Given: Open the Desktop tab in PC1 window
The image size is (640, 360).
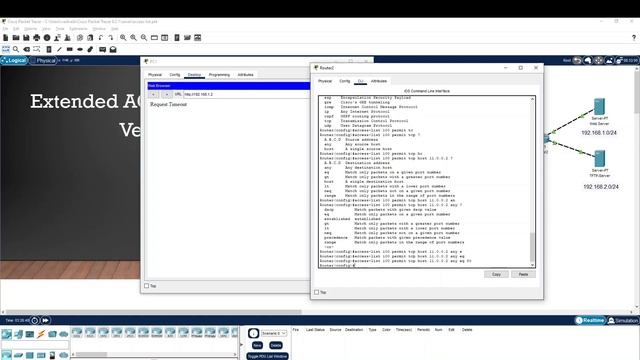Looking at the screenshot, I should pos(194,75).
